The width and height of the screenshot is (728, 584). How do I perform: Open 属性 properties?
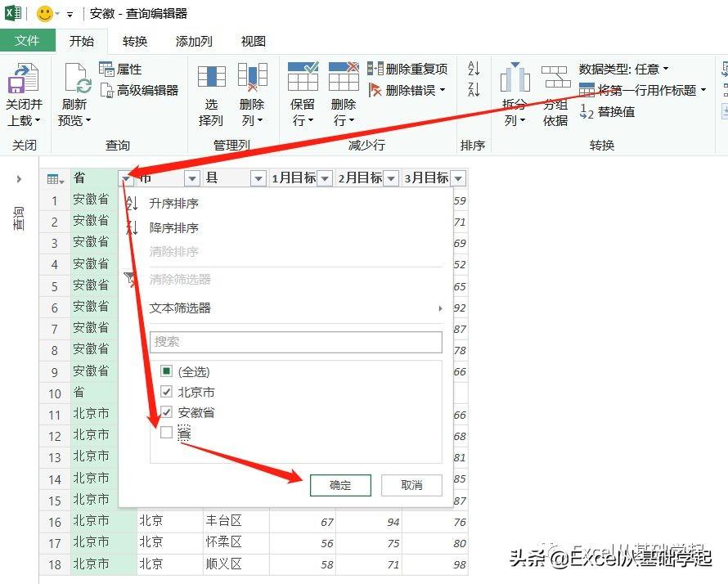coord(120,70)
